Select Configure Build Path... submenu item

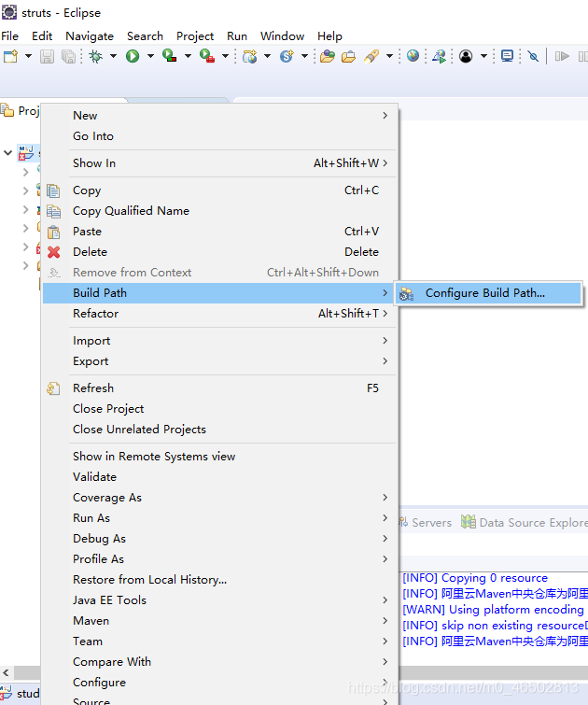[488, 293]
